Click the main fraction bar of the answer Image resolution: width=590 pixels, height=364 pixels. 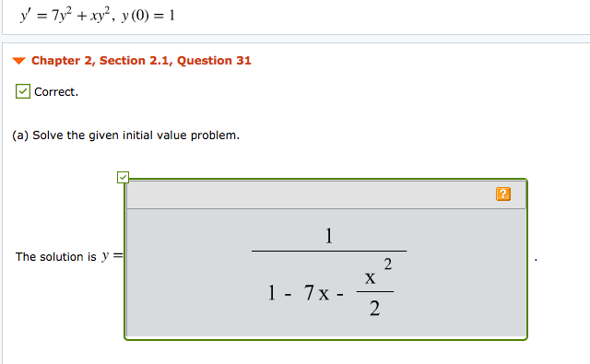click(x=329, y=251)
